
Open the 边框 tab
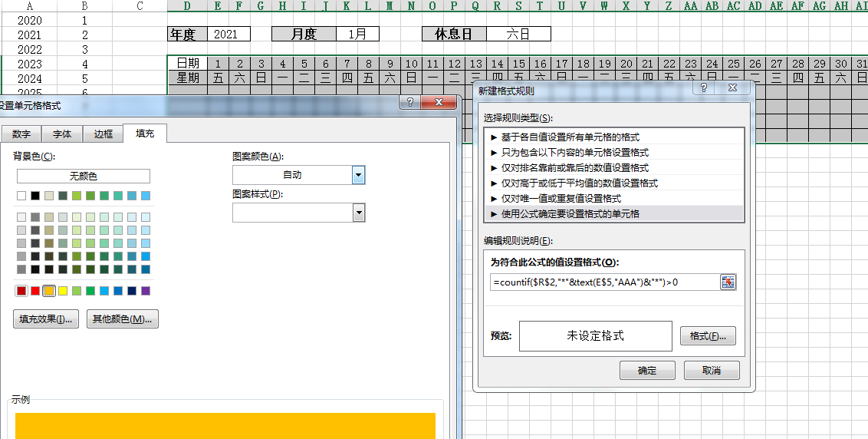(103, 134)
